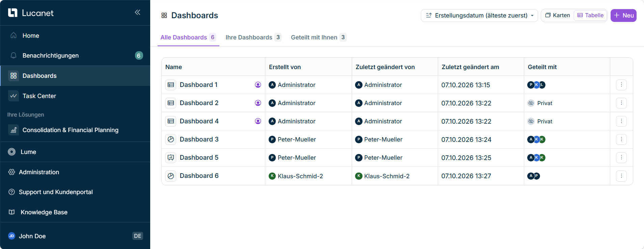Click the Privat eye icon for Dashboard 2
Viewport: 644px width, 249px height.
(x=531, y=103)
